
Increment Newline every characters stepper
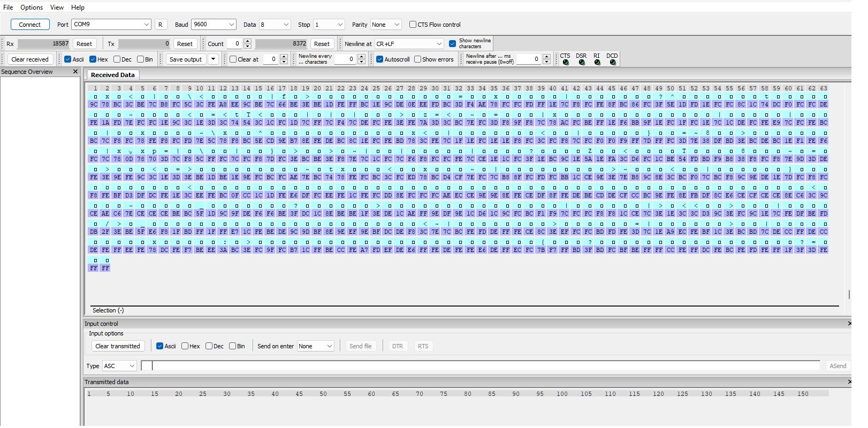tap(362, 57)
